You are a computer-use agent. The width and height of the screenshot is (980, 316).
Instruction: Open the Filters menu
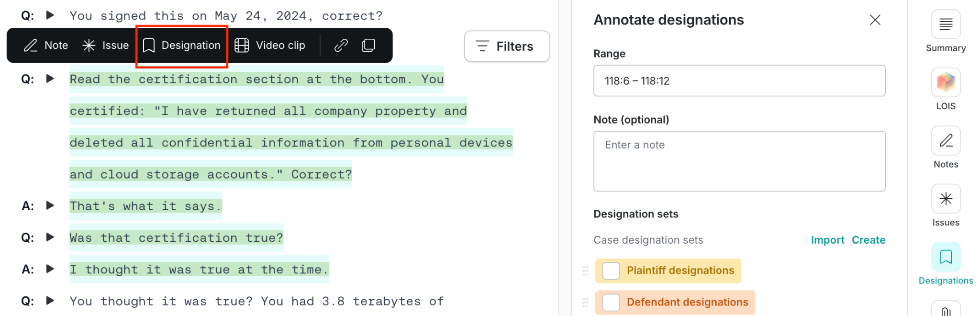[507, 46]
